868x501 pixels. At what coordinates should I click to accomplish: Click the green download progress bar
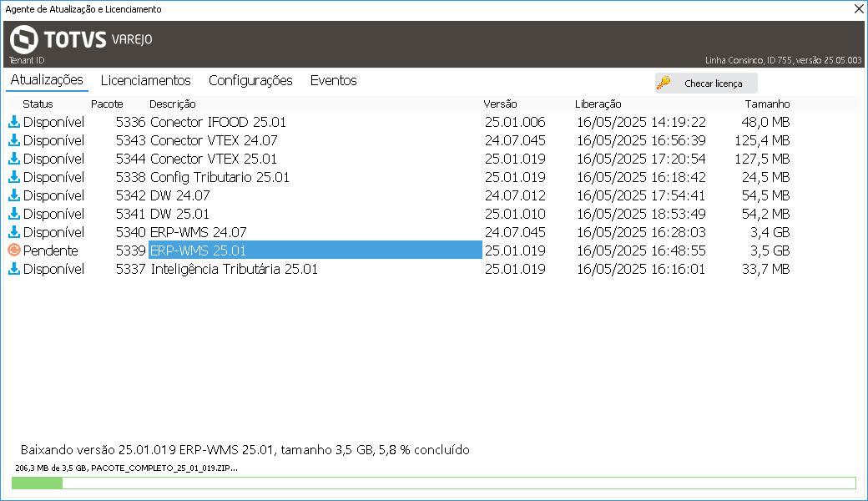click(434, 483)
